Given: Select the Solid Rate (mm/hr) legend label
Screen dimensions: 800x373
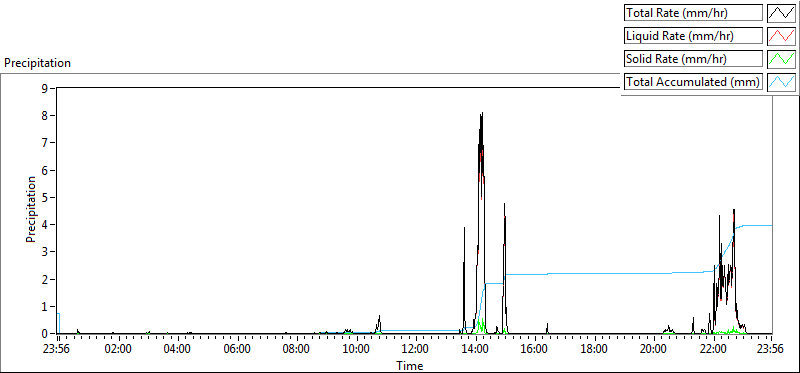Looking at the screenshot, I should click(x=693, y=59).
